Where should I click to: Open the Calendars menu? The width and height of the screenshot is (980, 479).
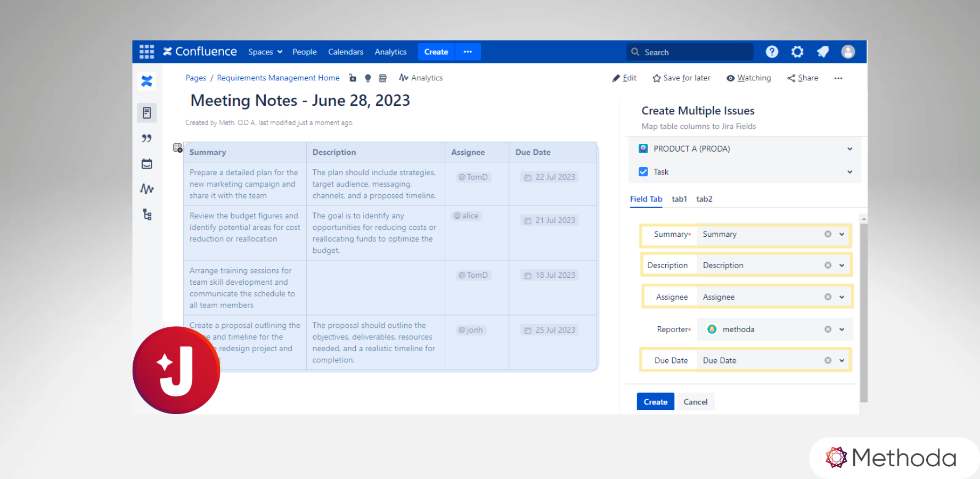point(346,52)
